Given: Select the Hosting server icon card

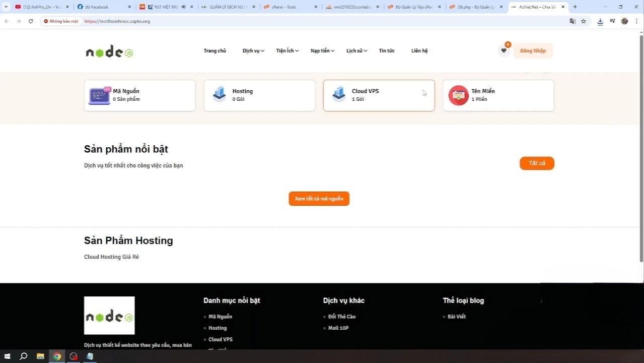Looking at the screenshot, I should [x=220, y=94].
